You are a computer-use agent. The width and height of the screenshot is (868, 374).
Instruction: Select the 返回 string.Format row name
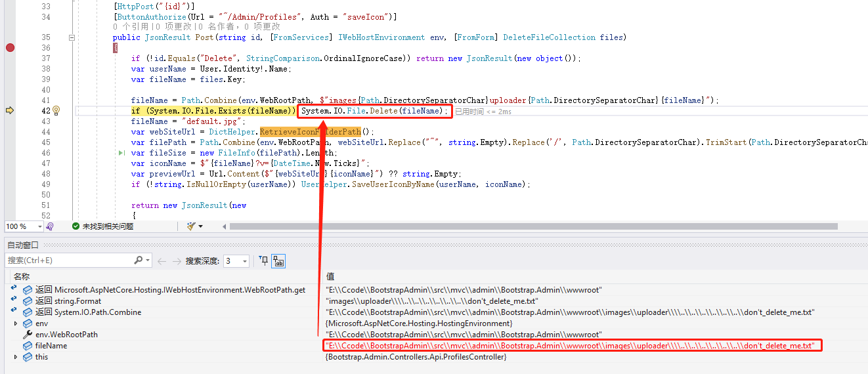(x=68, y=301)
